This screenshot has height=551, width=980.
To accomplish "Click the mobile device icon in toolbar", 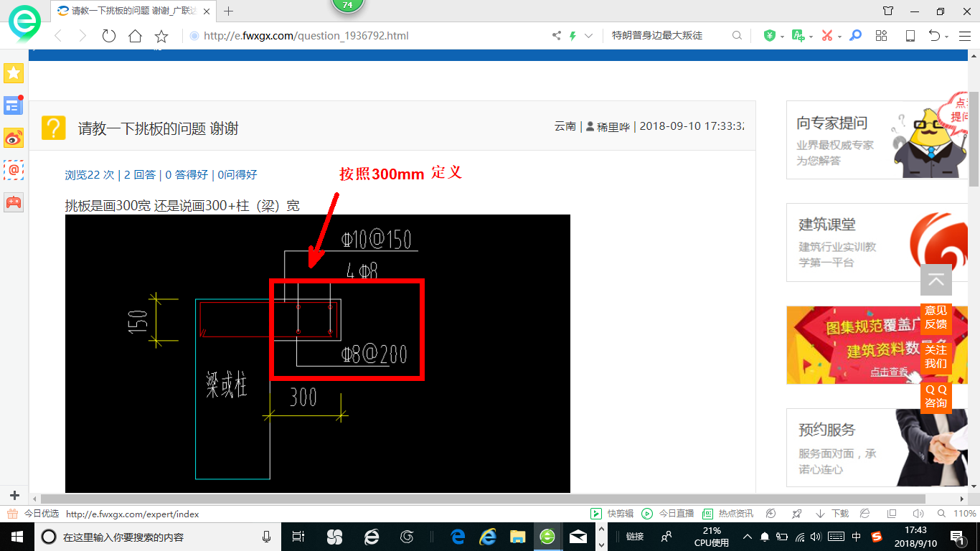I will point(910,36).
